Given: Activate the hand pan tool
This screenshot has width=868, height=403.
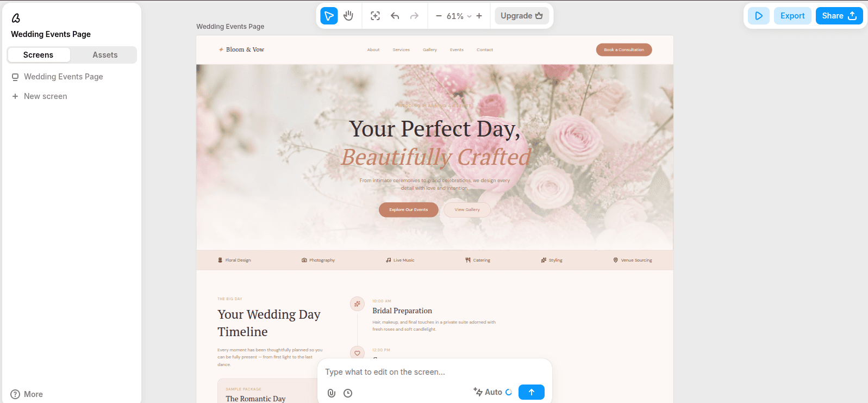Looking at the screenshot, I should 348,16.
